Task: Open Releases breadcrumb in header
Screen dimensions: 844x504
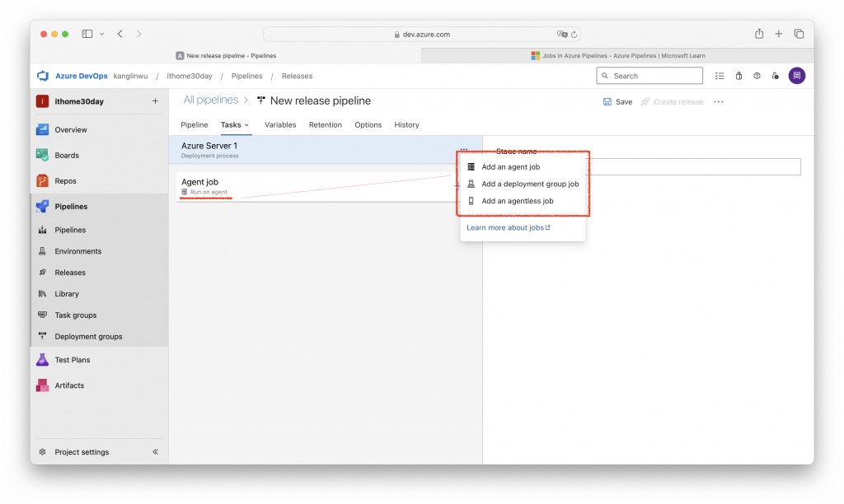Action: pos(297,76)
